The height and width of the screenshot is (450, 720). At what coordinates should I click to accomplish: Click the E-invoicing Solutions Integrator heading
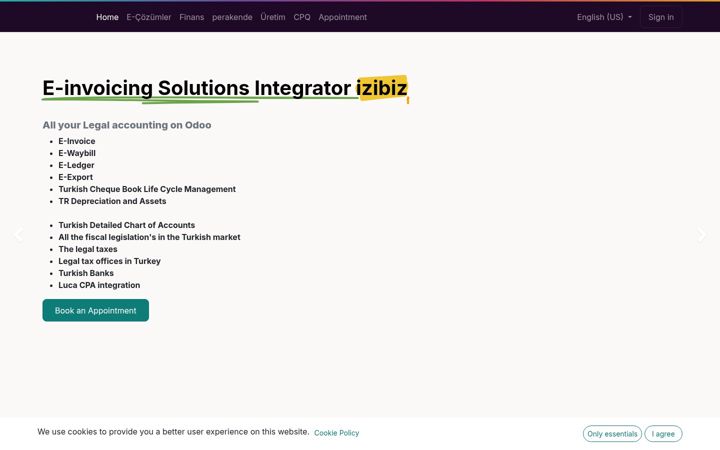pos(225,88)
